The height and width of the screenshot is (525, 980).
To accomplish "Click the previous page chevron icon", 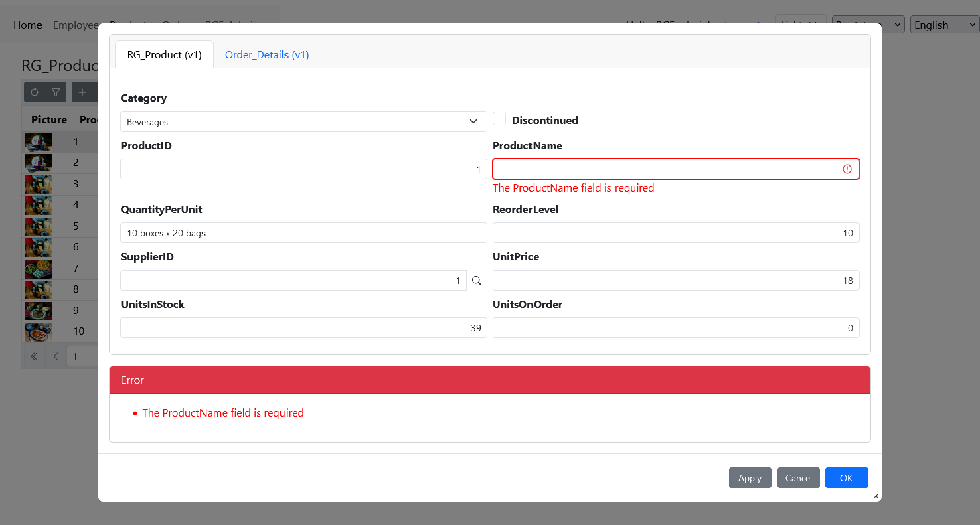I will click(56, 356).
